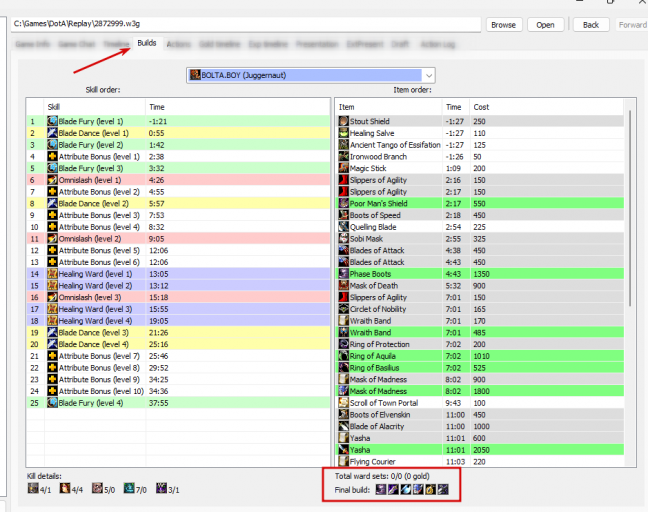Image resolution: width=648 pixels, height=512 pixels.
Task: Select the Boots of Elvenskin row
Action: [x=480, y=415]
